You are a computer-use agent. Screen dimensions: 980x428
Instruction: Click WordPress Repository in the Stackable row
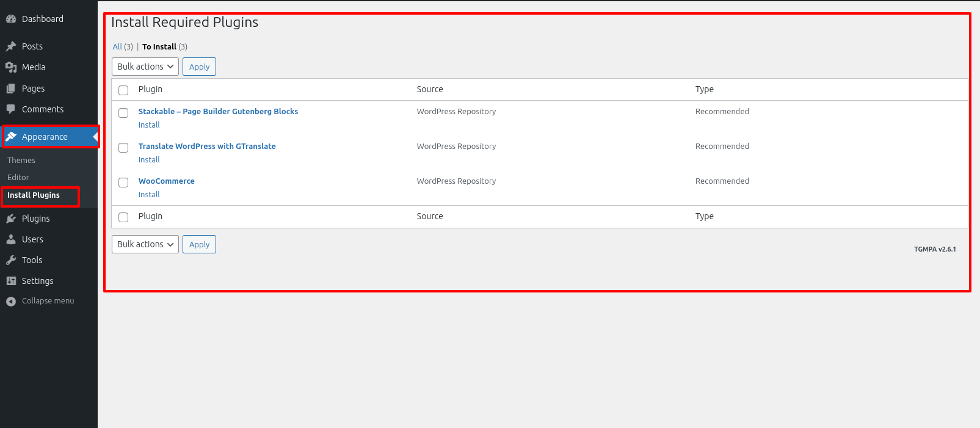coord(456,112)
